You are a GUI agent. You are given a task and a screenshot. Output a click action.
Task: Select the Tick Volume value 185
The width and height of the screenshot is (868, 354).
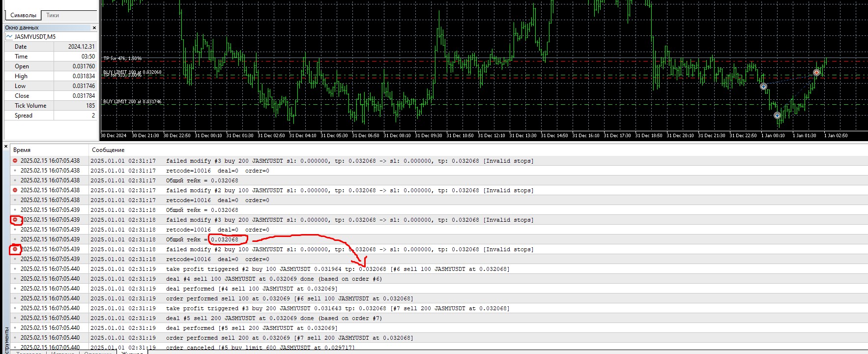[90, 106]
